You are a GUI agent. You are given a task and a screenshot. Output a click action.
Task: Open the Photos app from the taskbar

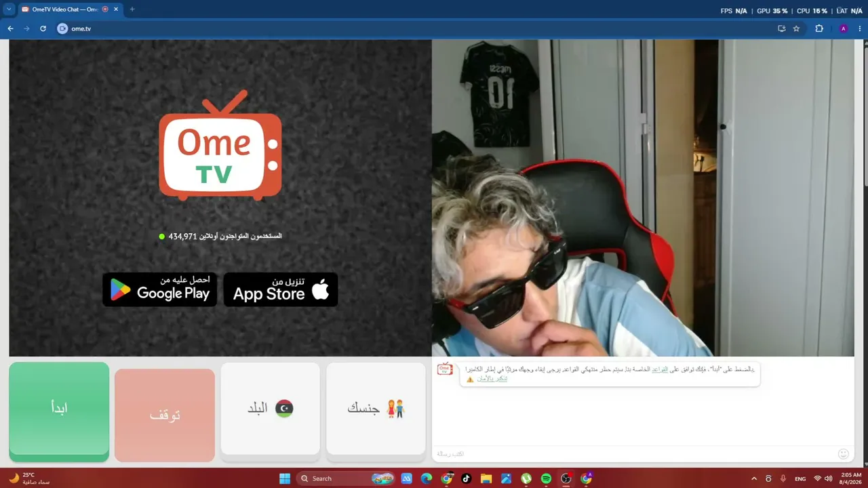click(506, 479)
